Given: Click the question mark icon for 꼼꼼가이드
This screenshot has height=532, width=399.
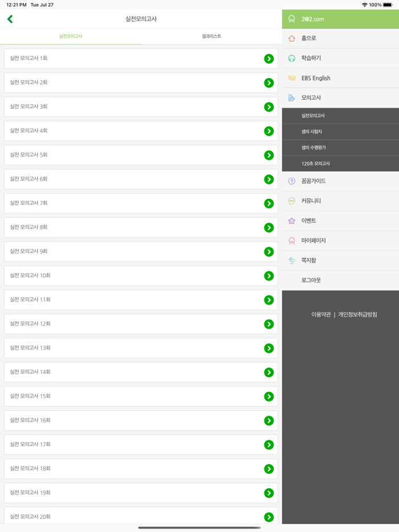Looking at the screenshot, I should pyautogui.click(x=291, y=181).
